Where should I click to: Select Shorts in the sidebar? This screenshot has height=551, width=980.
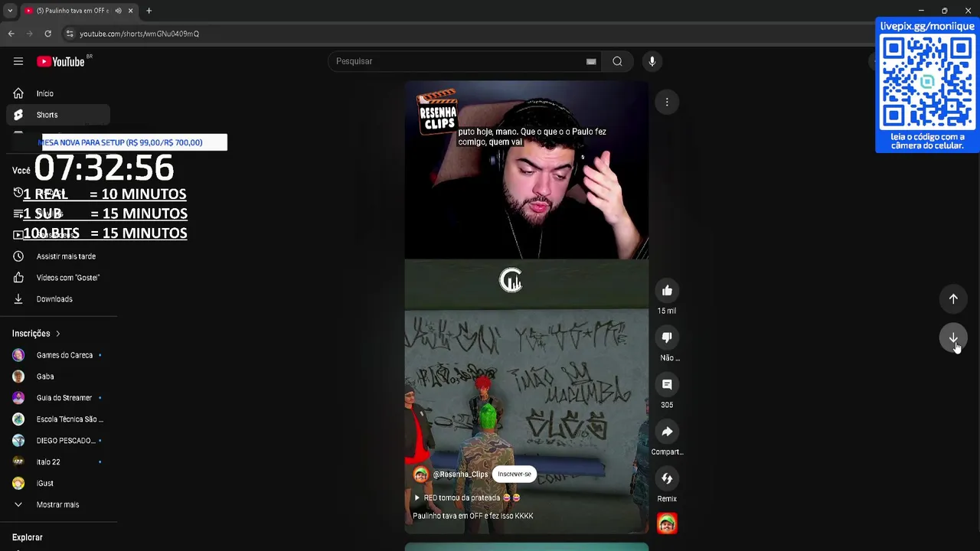coord(58,115)
